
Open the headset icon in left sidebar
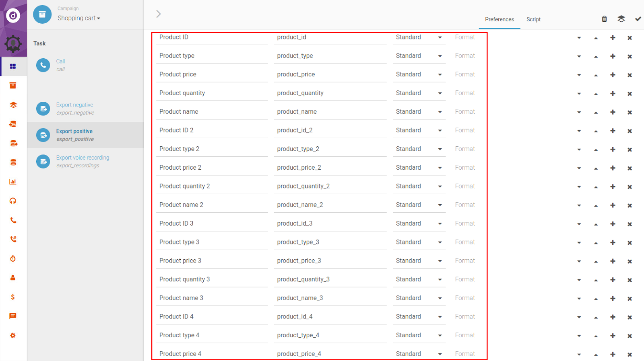(13, 201)
